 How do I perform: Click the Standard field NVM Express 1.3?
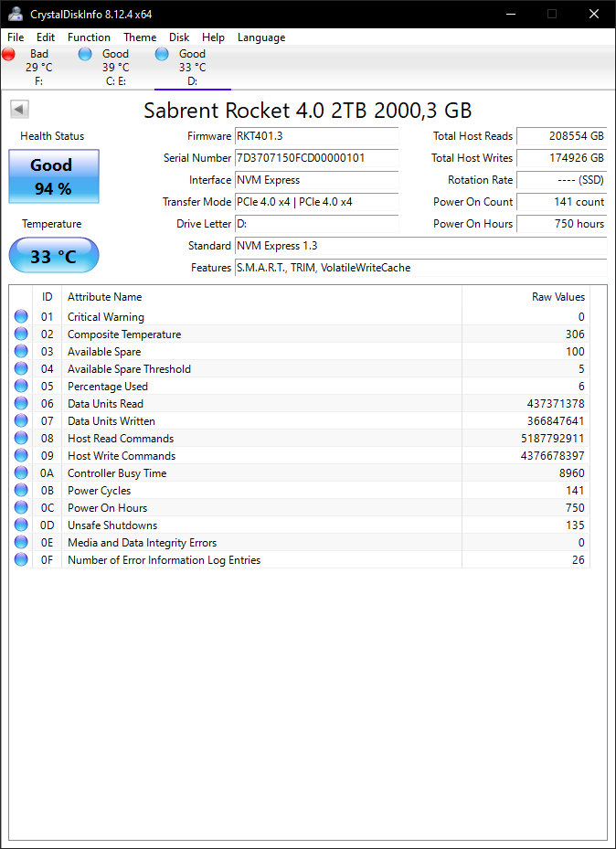tap(420, 246)
